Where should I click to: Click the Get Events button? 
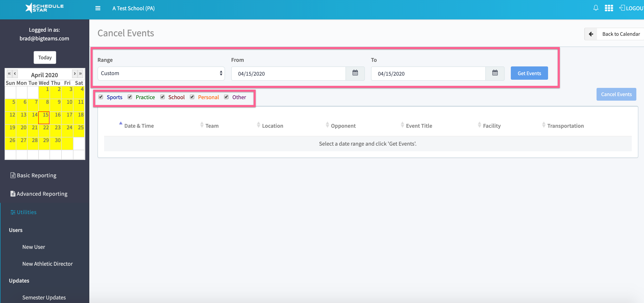[x=529, y=73]
